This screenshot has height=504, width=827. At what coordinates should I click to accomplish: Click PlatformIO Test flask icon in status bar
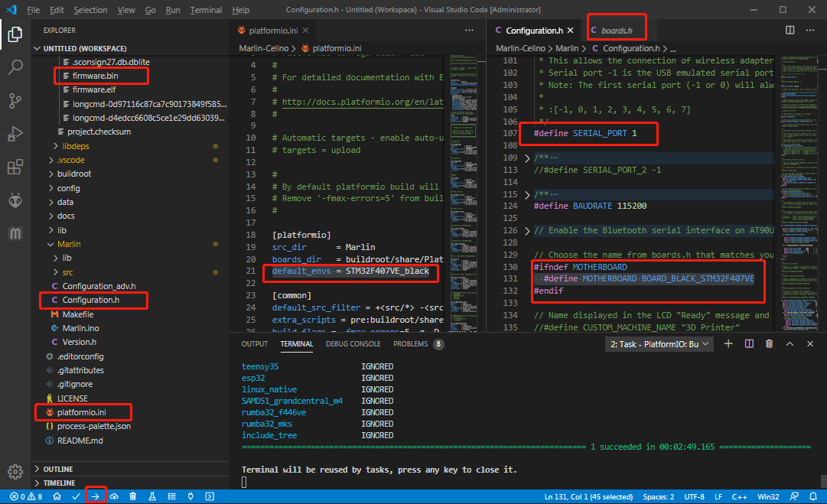click(152, 496)
